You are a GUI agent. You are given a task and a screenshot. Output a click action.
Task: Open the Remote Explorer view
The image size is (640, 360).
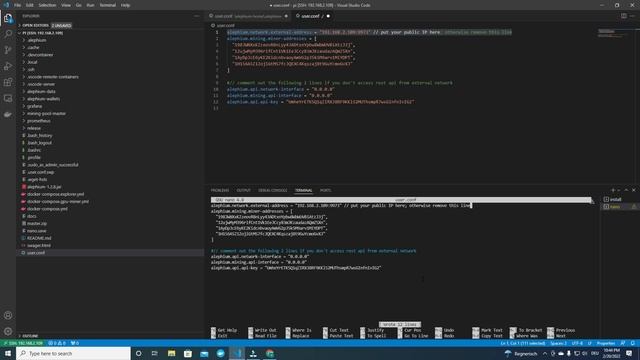(8, 98)
